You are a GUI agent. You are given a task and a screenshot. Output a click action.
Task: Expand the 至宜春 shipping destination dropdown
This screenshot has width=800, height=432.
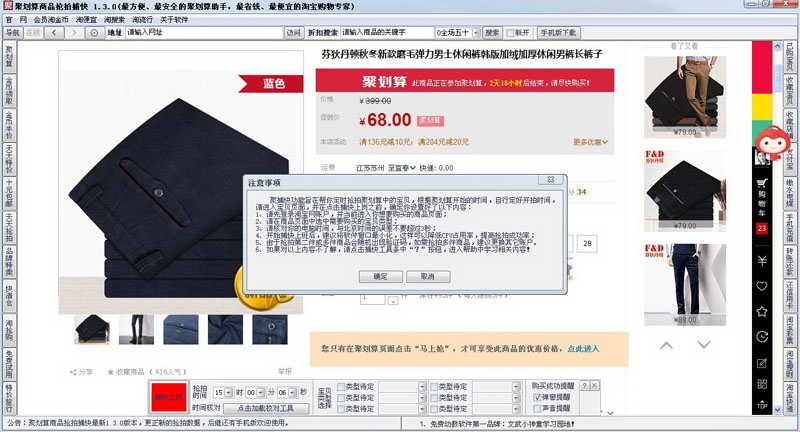coord(402,168)
